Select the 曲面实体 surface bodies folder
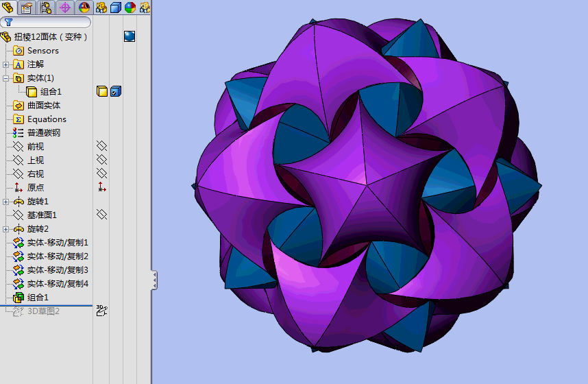This screenshot has height=384, width=588. point(44,106)
